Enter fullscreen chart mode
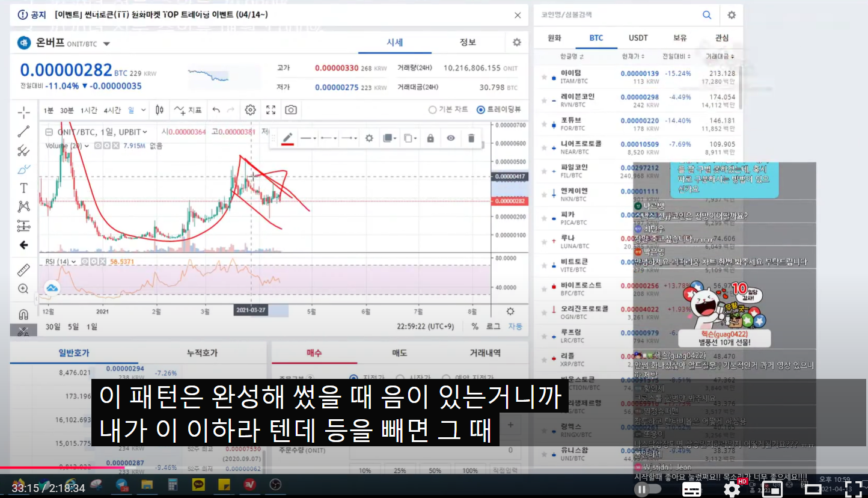868x498 pixels. tap(271, 110)
